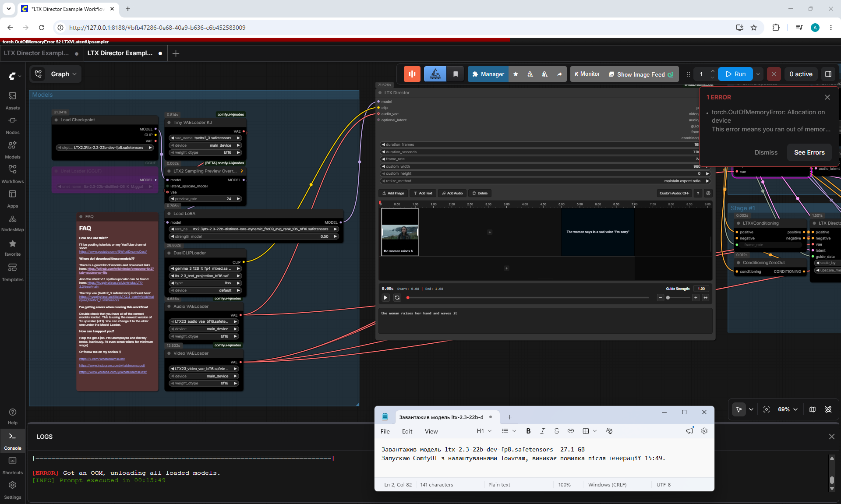Open the Templates sidebar panel

(x=13, y=272)
